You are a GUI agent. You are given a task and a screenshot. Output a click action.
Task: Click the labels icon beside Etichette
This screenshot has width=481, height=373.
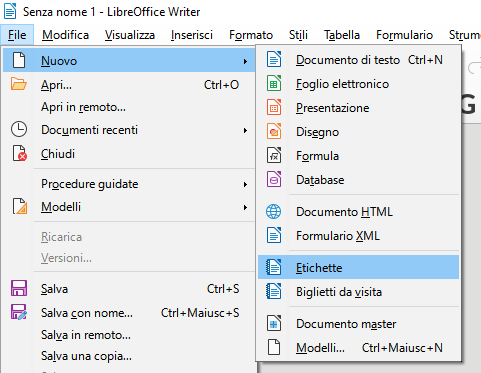(x=274, y=267)
